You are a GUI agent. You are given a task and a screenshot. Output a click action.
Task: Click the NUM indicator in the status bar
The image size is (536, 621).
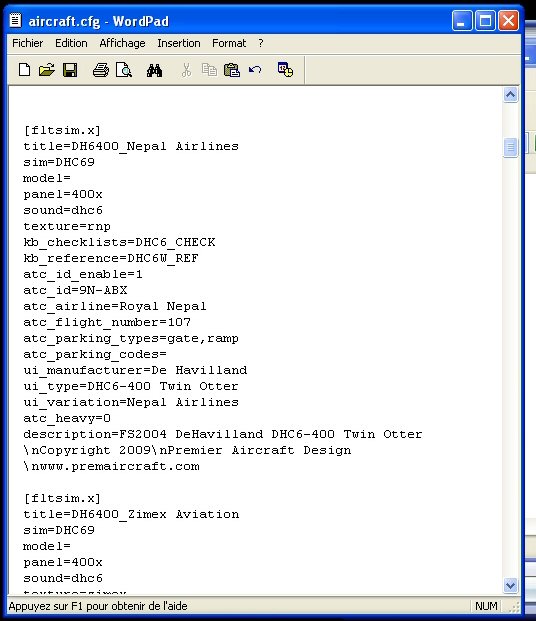click(x=486, y=606)
